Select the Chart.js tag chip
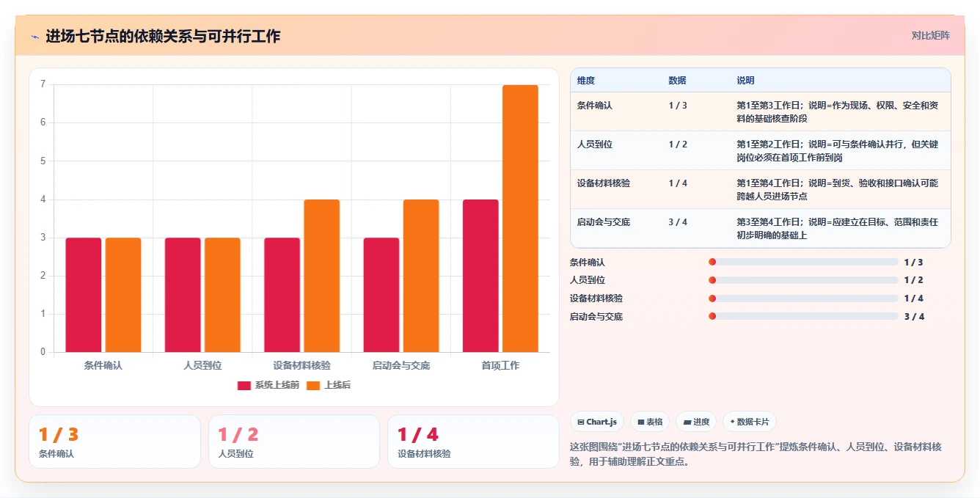The image size is (980, 498). (x=597, y=422)
